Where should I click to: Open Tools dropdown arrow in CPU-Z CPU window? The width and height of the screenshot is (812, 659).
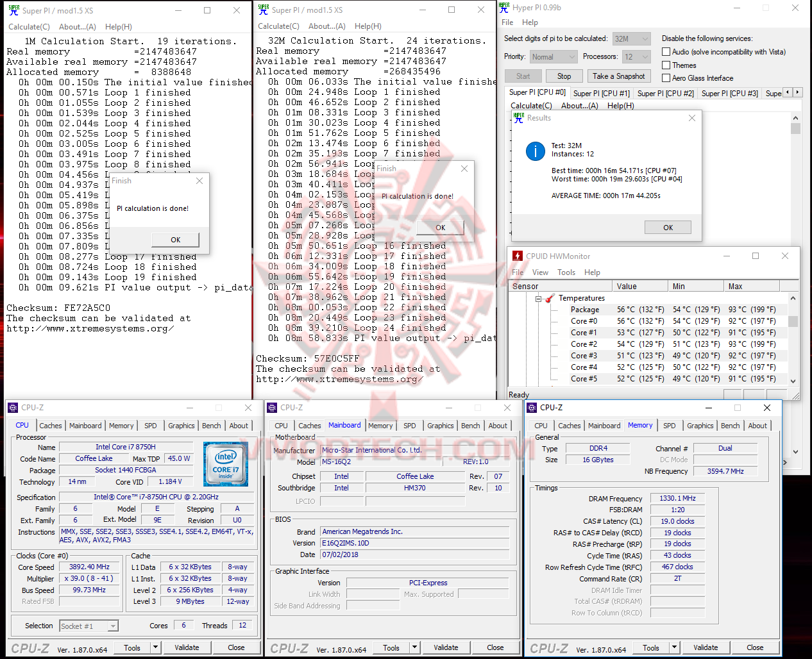point(155,647)
